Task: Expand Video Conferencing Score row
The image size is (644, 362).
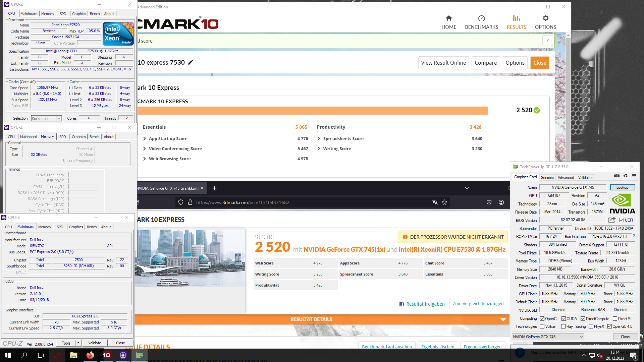Action: pos(144,148)
